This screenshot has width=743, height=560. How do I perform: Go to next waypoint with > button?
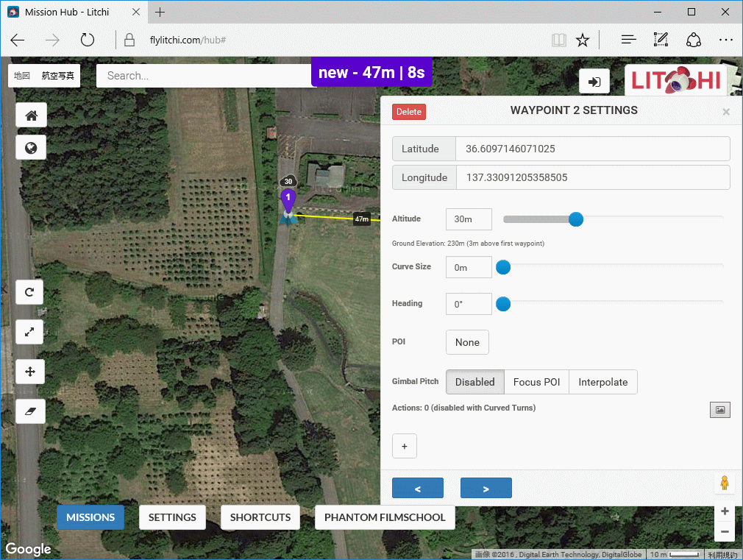pyautogui.click(x=486, y=488)
